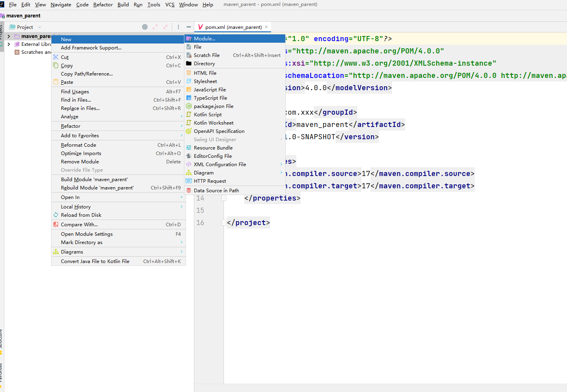567x392 pixels.
Task: Open the Project view dropdown
Action: [40, 27]
